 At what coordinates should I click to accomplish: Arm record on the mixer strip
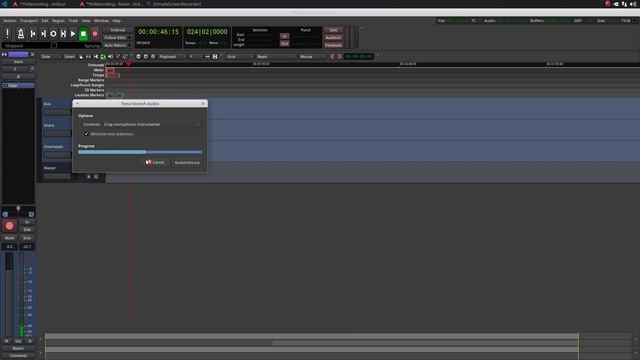tap(9, 226)
